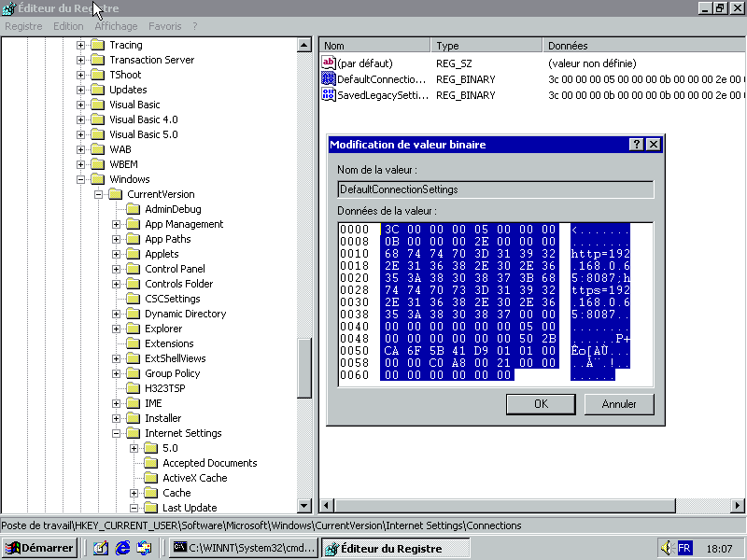This screenshot has width=747, height=560.
Task: Select the Dynamic Directory tree item
Action: tap(185, 314)
